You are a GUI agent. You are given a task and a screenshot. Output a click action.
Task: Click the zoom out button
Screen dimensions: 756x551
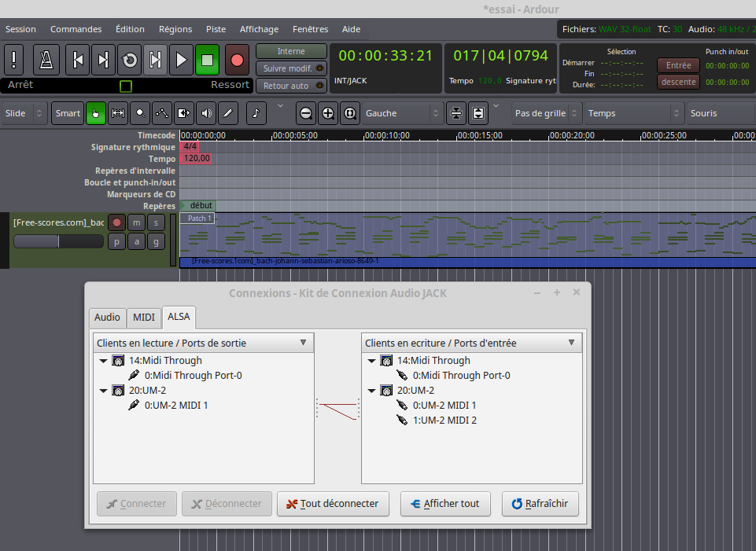click(307, 113)
